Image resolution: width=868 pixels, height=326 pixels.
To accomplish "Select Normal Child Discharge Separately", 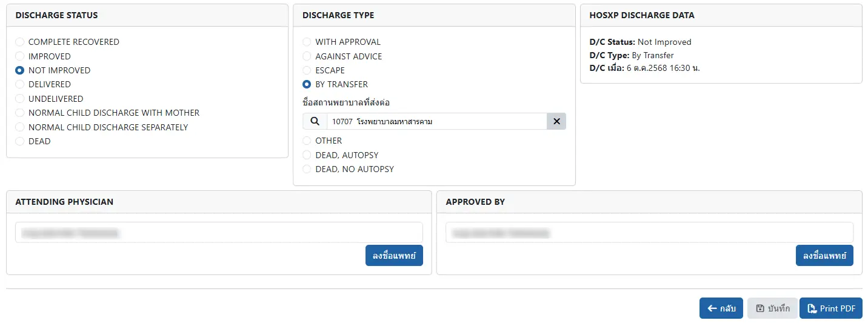I will (x=20, y=127).
